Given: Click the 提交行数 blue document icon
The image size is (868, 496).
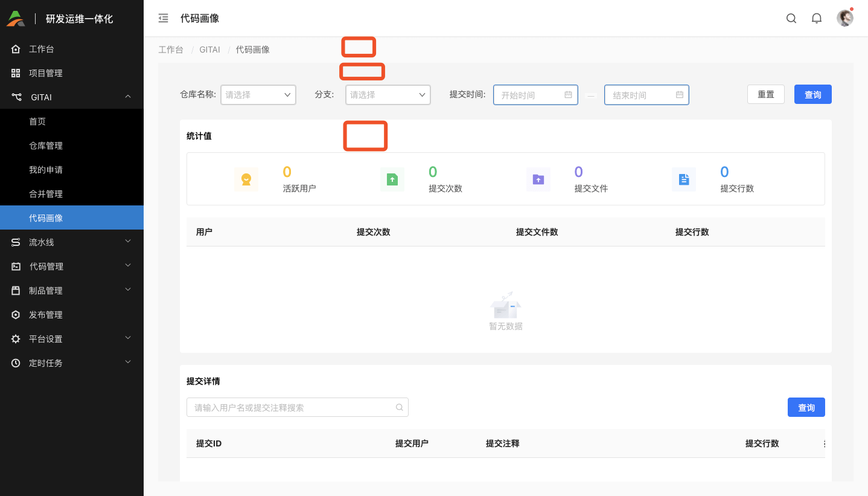Looking at the screenshot, I should 684,179.
